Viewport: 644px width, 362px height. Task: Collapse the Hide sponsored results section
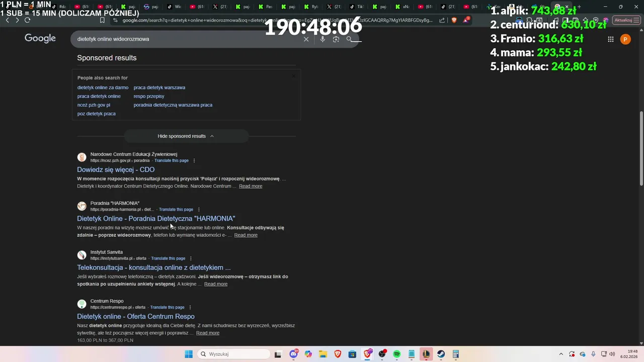coord(186,136)
